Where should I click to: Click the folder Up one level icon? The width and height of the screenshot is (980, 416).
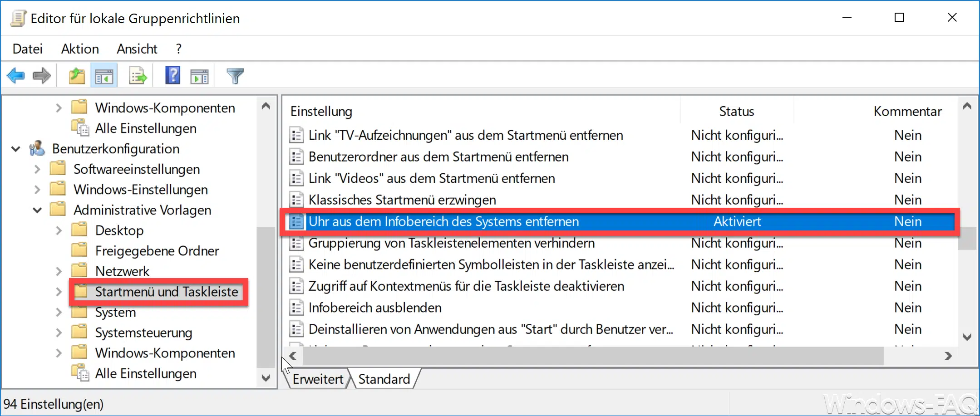(x=77, y=76)
